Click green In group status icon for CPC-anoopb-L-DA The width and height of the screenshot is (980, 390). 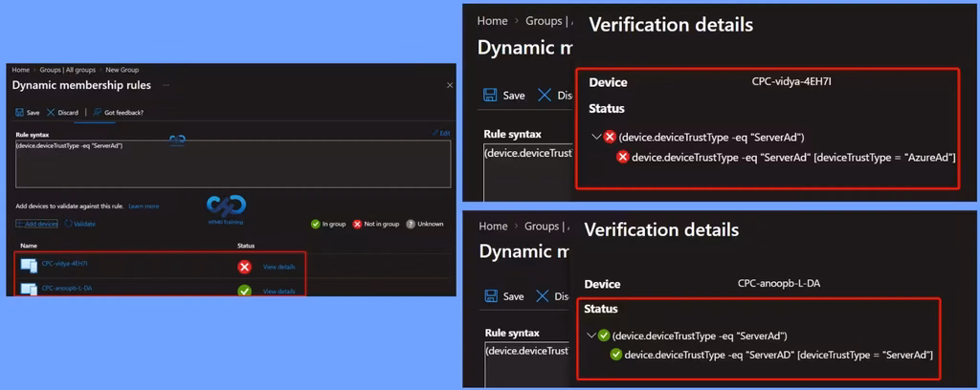[x=244, y=291]
